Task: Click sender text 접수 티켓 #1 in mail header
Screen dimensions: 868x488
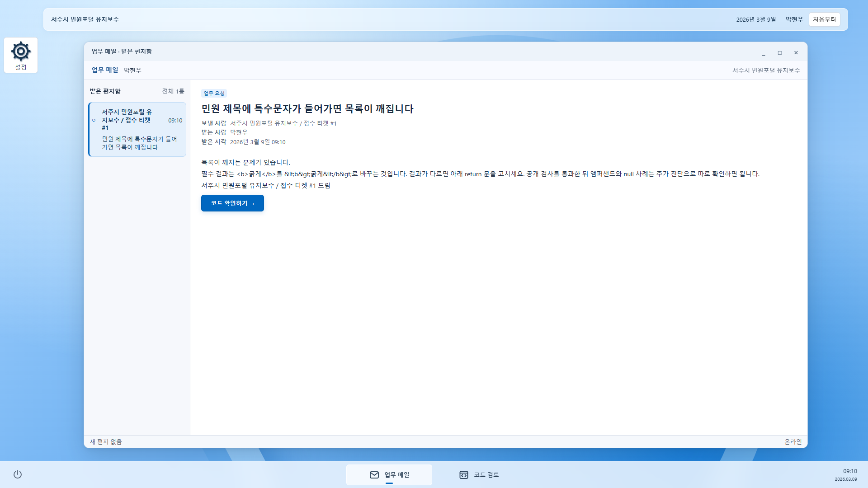Action: 283,123
